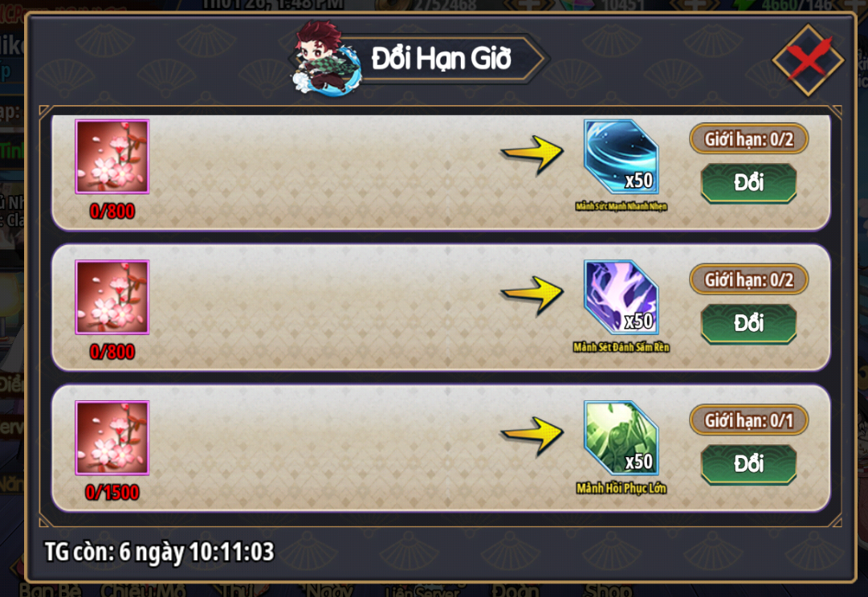Click the yellow arrow in the Hồi Phục Lớn row
868x597 pixels.
[x=532, y=436]
